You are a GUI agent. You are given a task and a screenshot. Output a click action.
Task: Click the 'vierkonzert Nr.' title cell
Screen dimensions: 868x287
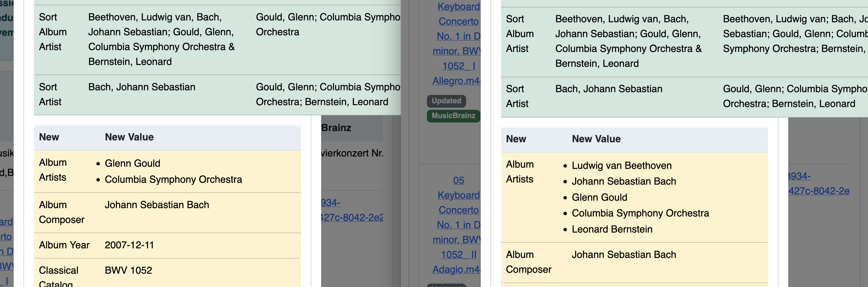coord(352,153)
